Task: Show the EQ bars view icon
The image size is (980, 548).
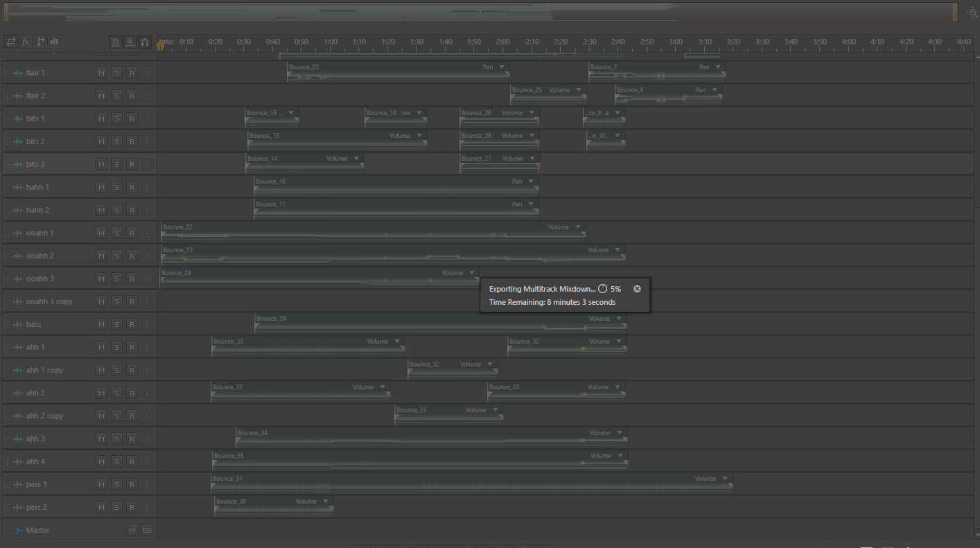Action: pos(55,42)
